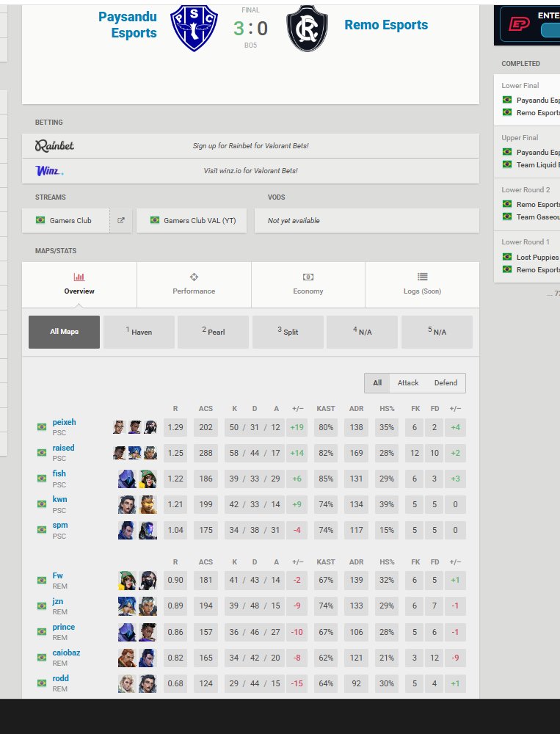Open rodd's player profile

coord(60,679)
